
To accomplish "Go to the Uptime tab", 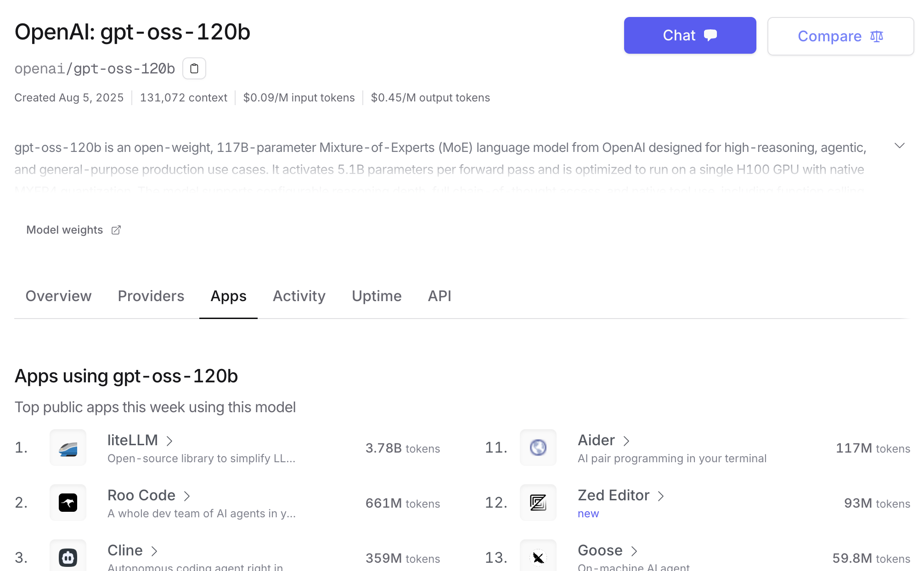I will (x=377, y=296).
